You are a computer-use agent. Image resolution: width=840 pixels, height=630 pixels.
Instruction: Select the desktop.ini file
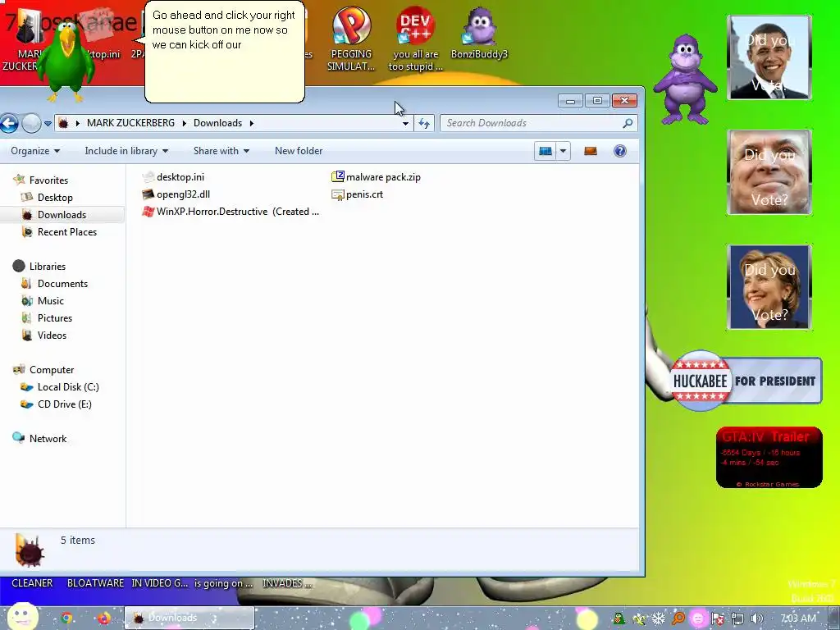(x=174, y=177)
